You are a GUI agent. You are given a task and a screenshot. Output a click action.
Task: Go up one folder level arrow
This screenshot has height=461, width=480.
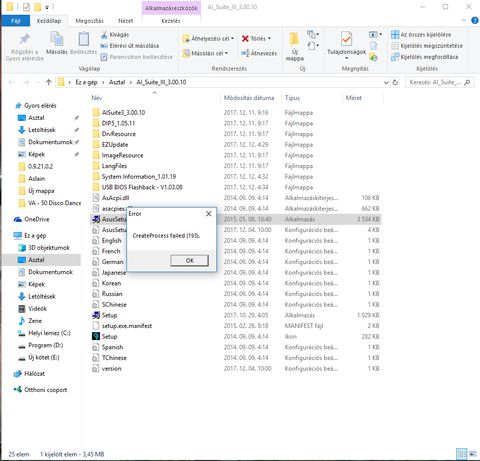[x=49, y=82]
